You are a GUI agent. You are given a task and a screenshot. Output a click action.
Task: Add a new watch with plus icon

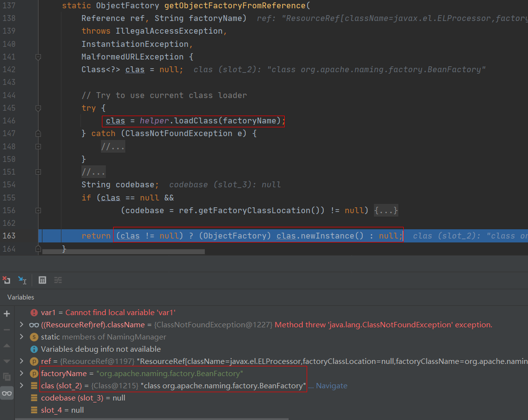tap(7, 314)
